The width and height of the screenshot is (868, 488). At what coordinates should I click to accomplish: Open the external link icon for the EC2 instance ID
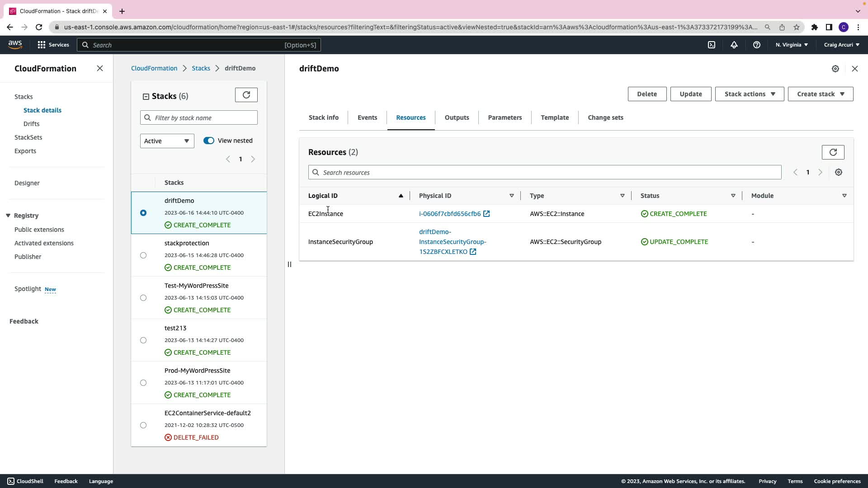pos(486,214)
